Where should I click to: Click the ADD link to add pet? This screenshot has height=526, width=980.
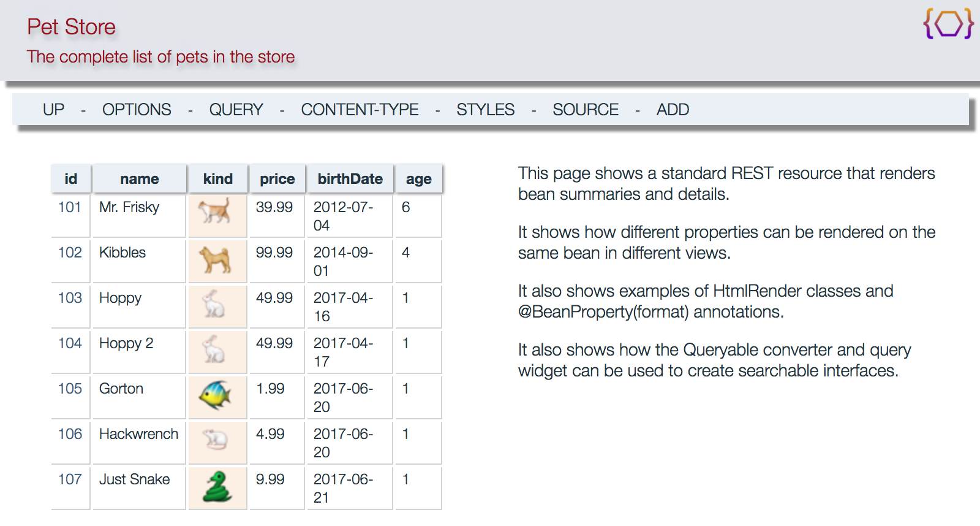[673, 110]
